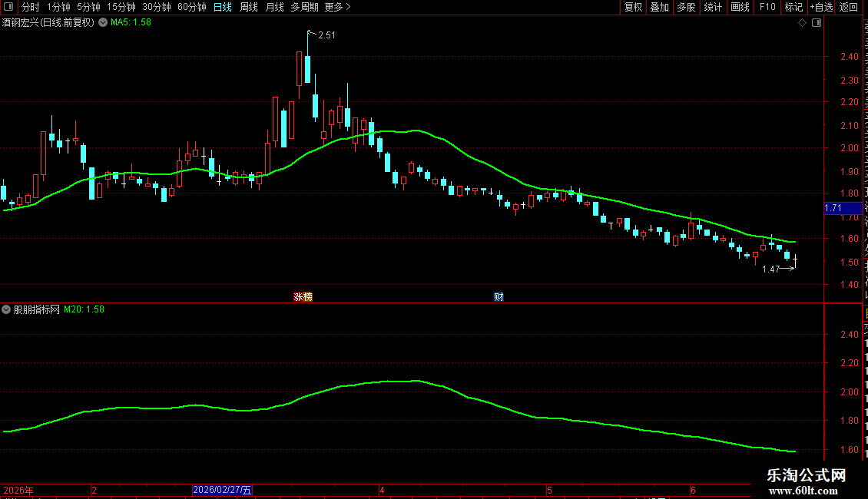Click the 涨榜 event marker on the chart
This screenshot has width=868, height=499.
pyautogui.click(x=303, y=297)
